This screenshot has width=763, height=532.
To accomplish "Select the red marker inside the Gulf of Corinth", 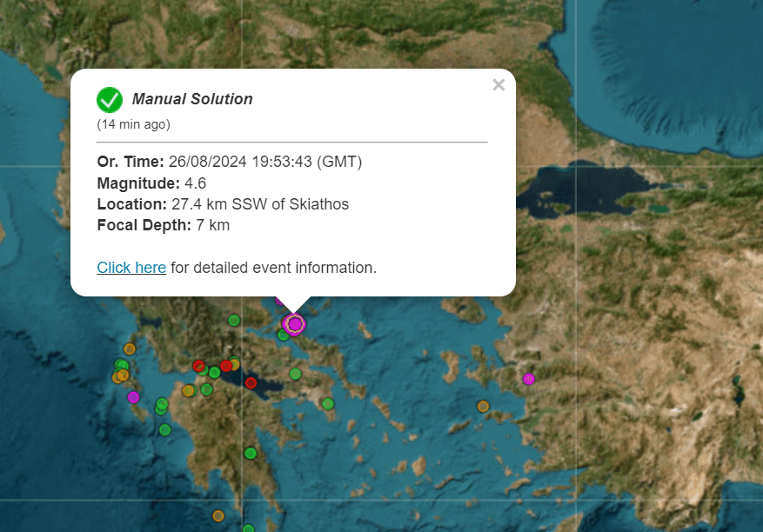I will [x=251, y=382].
